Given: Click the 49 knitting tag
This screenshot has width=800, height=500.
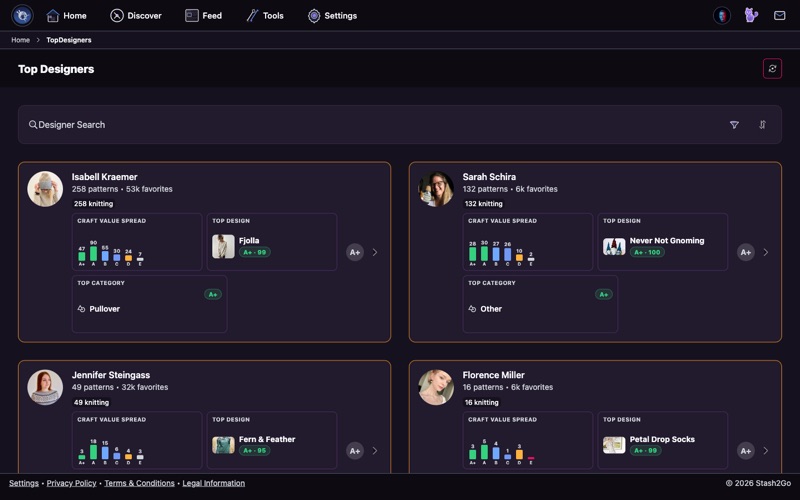Looking at the screenshot, I should 91,402.
